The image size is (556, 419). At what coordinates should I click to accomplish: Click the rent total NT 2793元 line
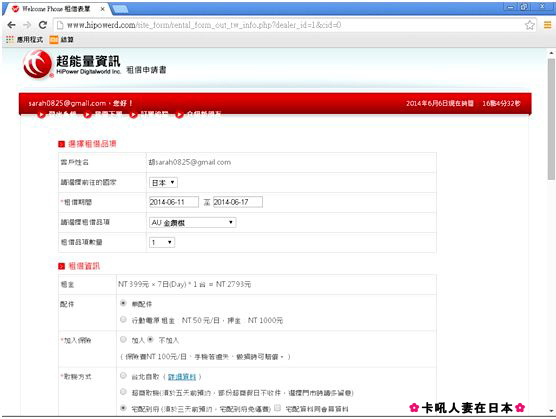[184, 284]
